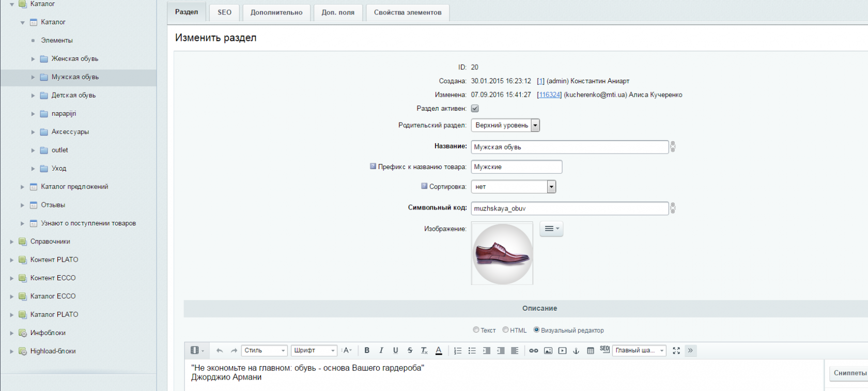Open the Сортировка dropdown

coord(514,187)
